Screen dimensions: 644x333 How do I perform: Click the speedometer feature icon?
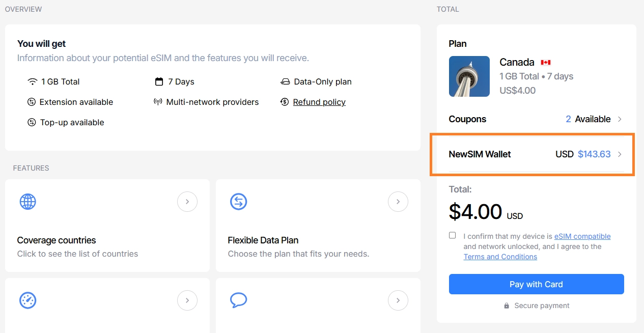(x=27, y=300)
